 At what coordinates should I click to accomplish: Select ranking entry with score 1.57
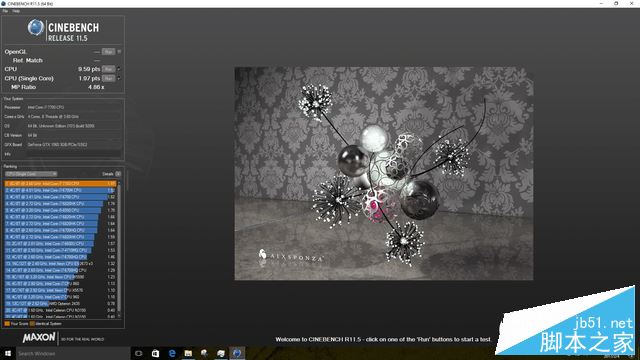[x=60, y=244]
